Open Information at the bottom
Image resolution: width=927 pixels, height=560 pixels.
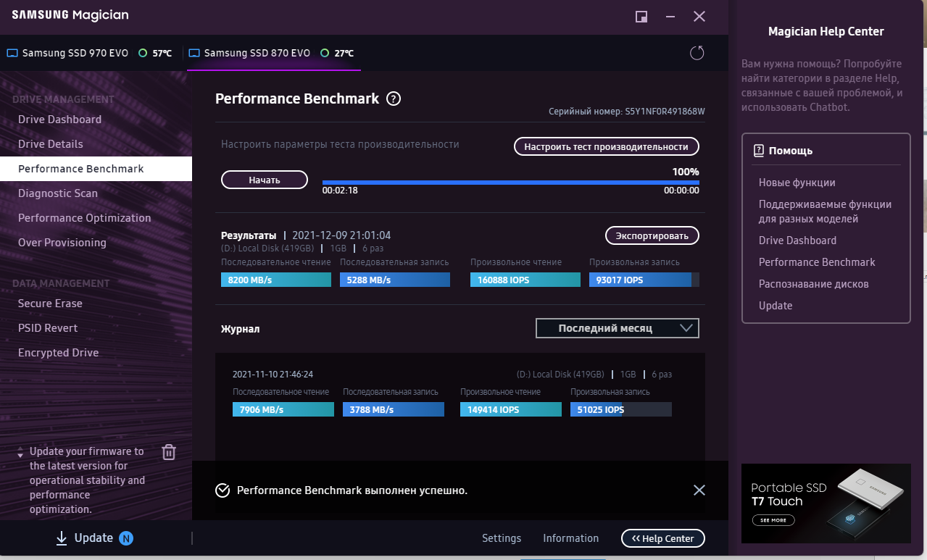click(x=571, y=538)
